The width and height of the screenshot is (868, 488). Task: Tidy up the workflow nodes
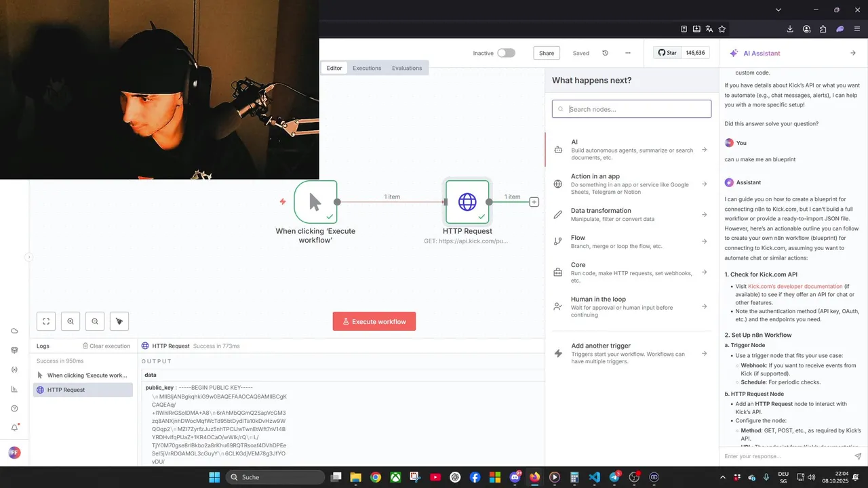tap(119, 321)
